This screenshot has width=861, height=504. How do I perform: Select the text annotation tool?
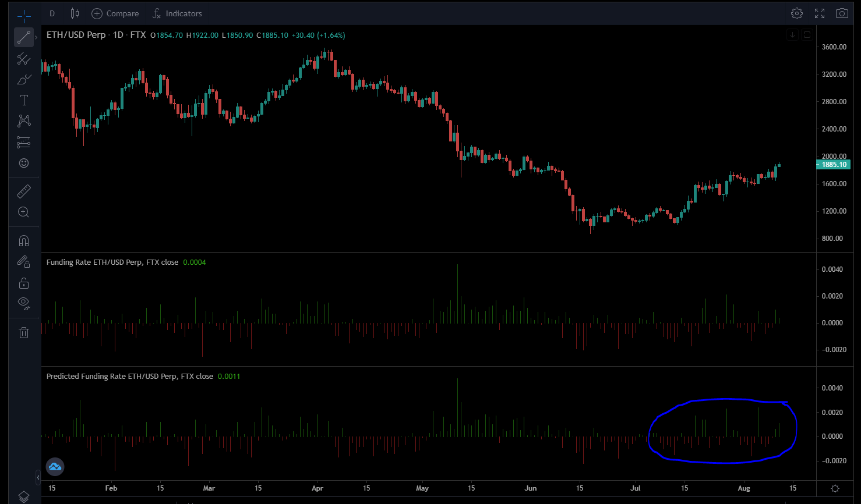pos(23,101)
